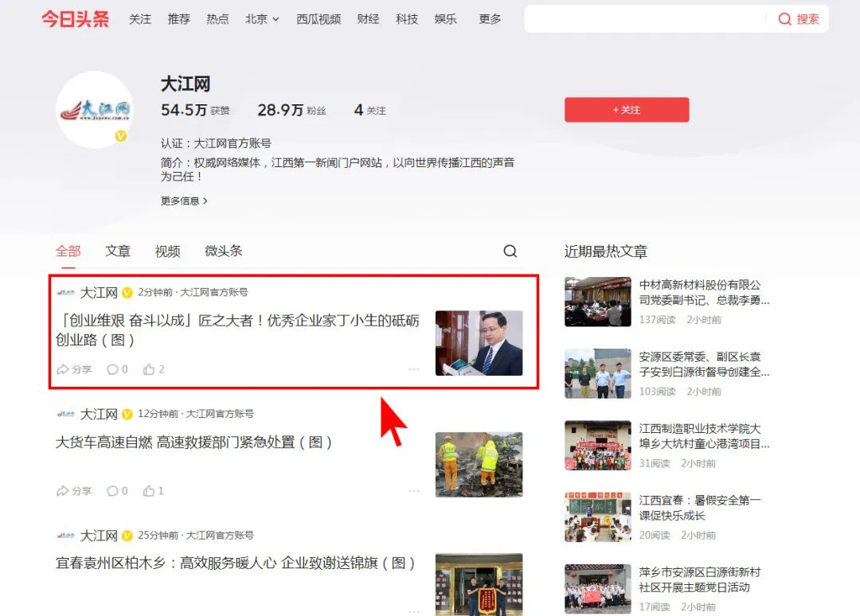Click the top search input field

click(x=645, y=19)
